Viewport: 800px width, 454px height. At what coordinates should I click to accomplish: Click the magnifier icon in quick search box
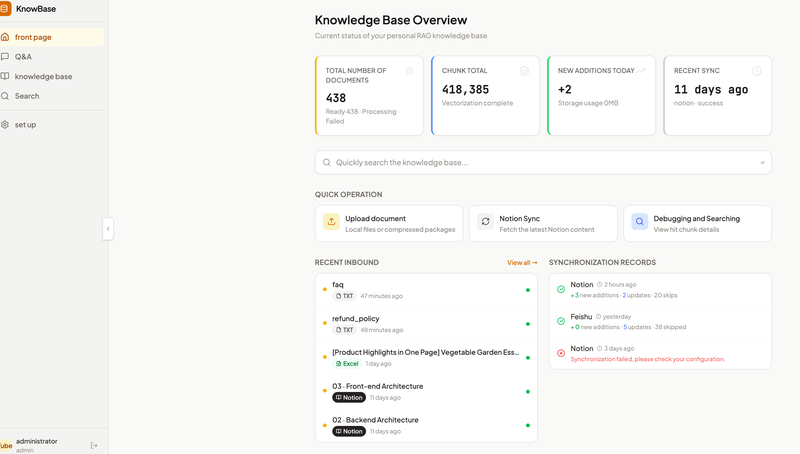[x=327, y=162]
